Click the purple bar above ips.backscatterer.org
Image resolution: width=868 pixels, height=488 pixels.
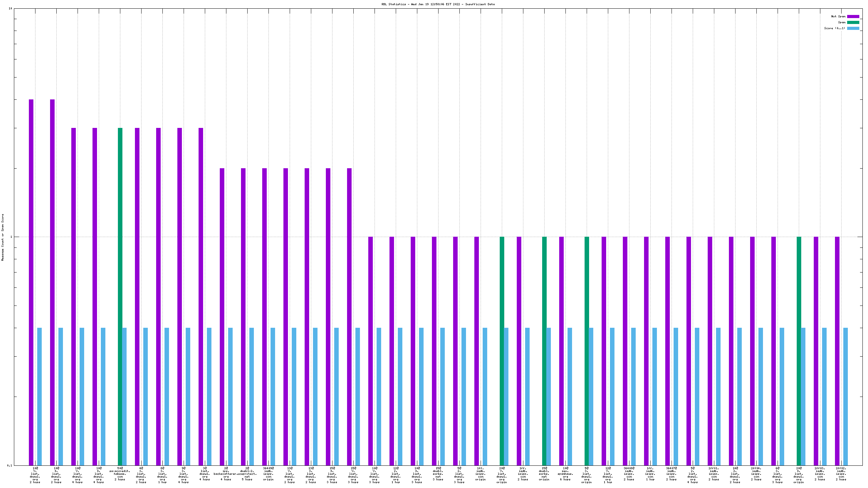222,316
